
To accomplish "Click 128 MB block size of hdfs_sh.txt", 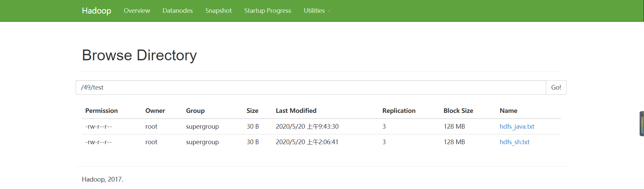I will click(454, 142).
